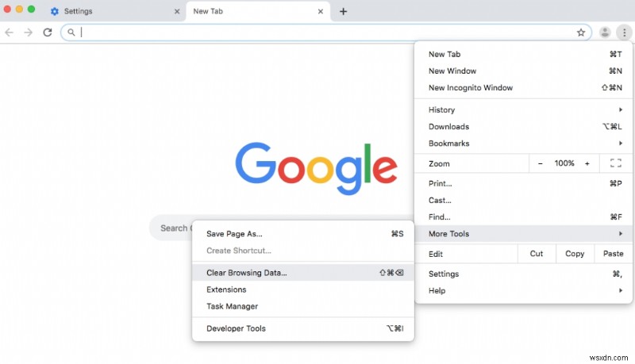Open Developer Tools from More Tools
The image size is (635, 364).
point(303,328)
